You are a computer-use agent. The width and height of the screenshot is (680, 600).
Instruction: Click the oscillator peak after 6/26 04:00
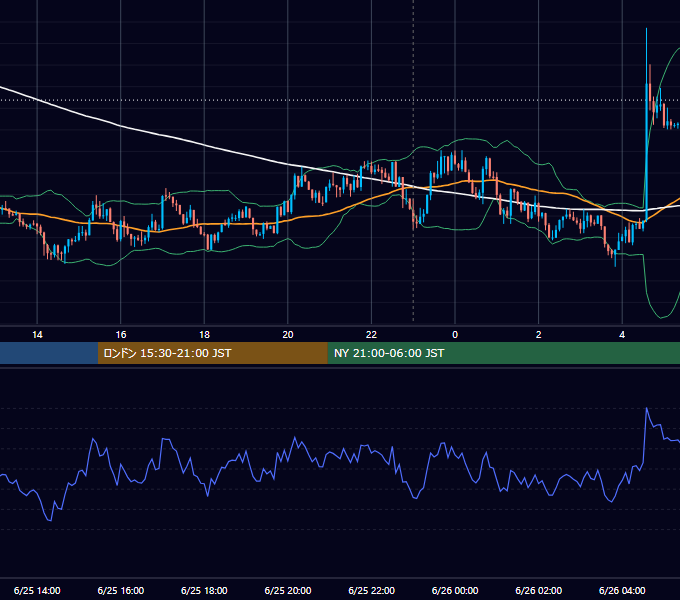tap(647, 408)
